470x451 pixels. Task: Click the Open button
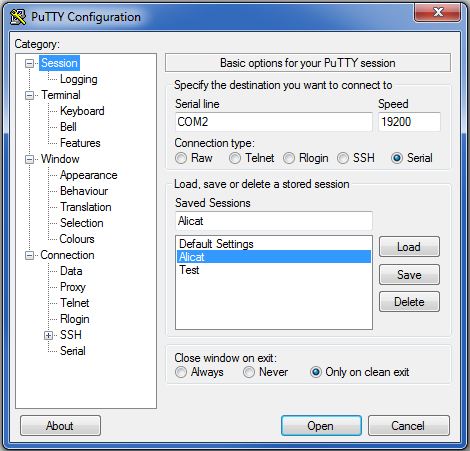[321, 426]
